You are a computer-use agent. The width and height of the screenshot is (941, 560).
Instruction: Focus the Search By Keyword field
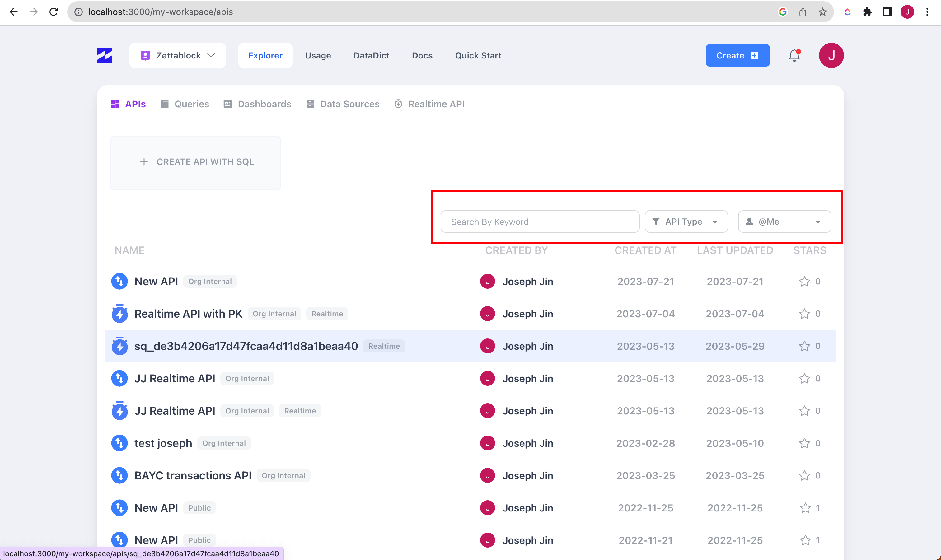[x=539, y=222]
